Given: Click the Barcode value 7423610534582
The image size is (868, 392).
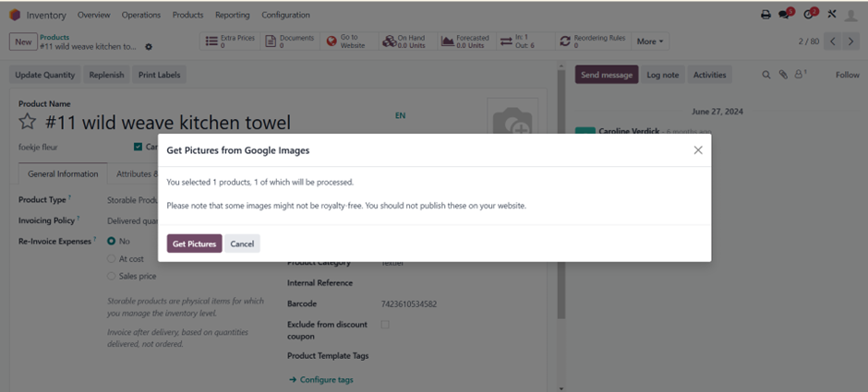Looking at the screenshot, I should tap(408, 304).
